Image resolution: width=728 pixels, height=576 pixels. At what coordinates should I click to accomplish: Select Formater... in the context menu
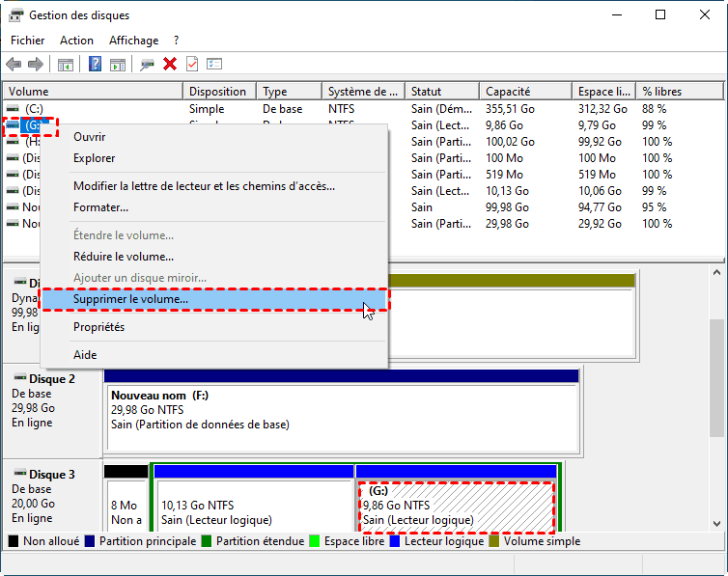point(213,207)
